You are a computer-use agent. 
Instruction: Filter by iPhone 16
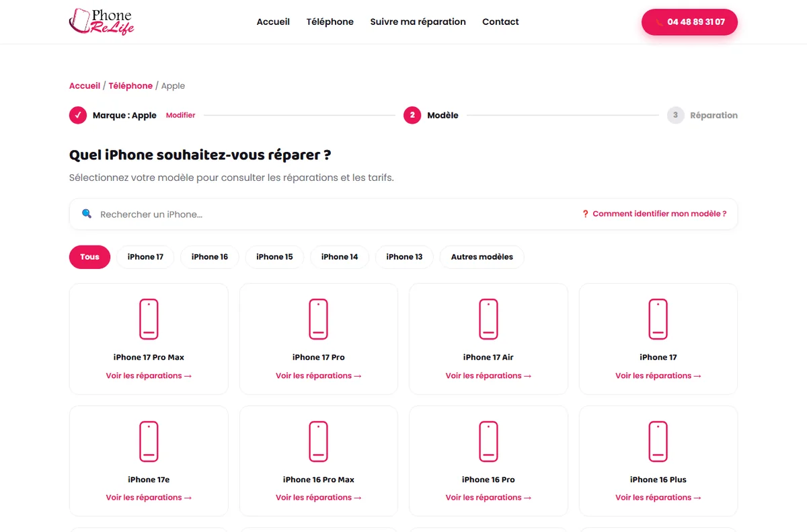pos(210,257)
